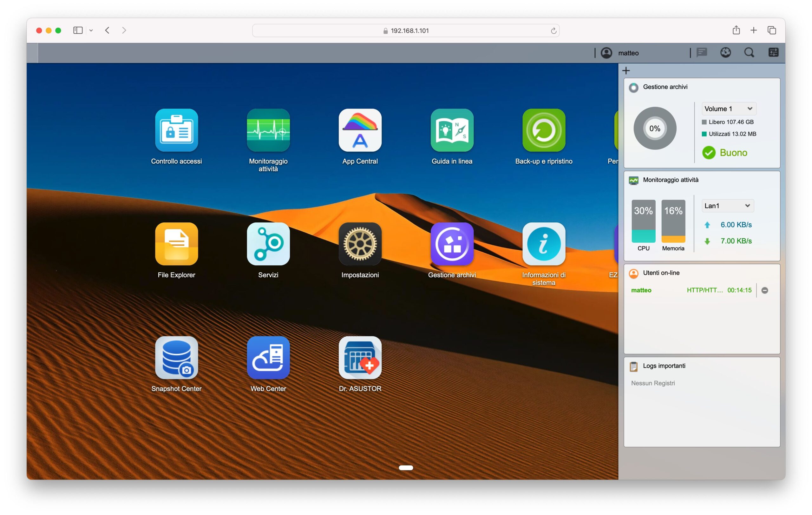Viewport: 812px width, 515px height.
Task: Open the File Explorer app
Action: point(176,244)
